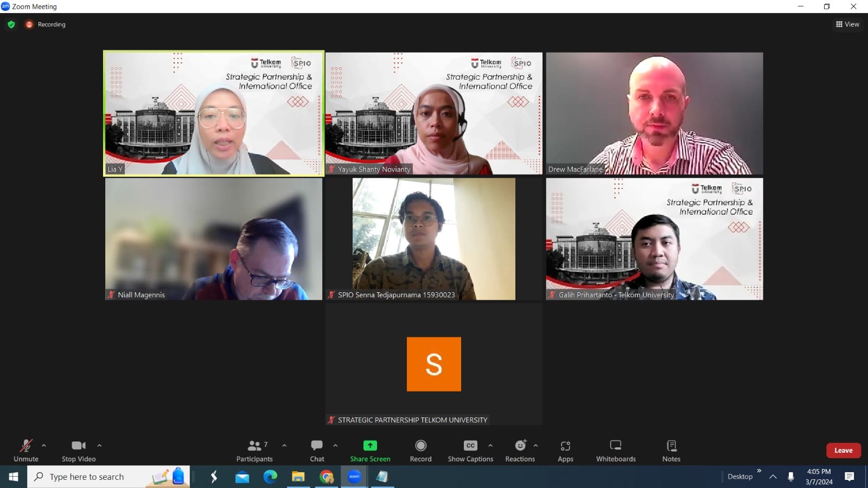Open the Reactions menu
Screen dimensions: 868x488
point(520,451)
